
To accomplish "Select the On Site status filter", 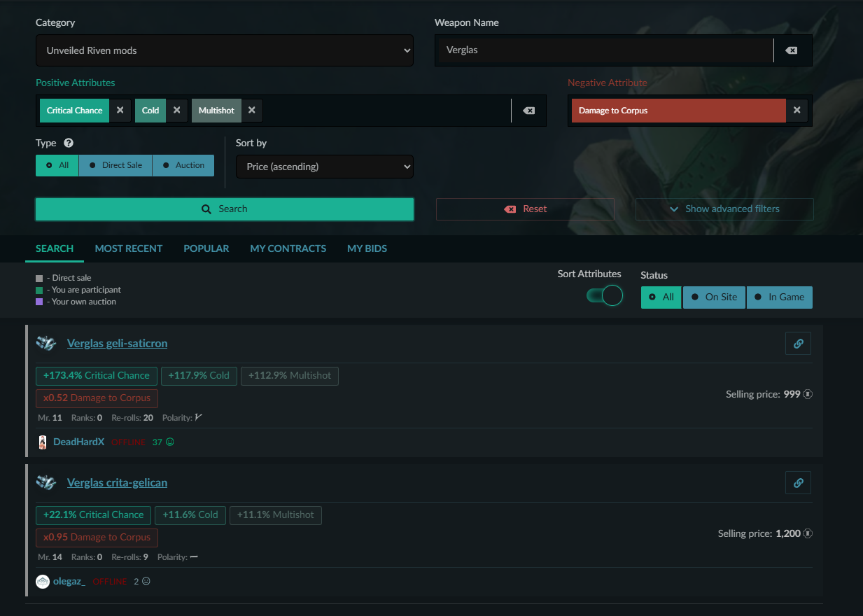I will [x=714, y=297].
